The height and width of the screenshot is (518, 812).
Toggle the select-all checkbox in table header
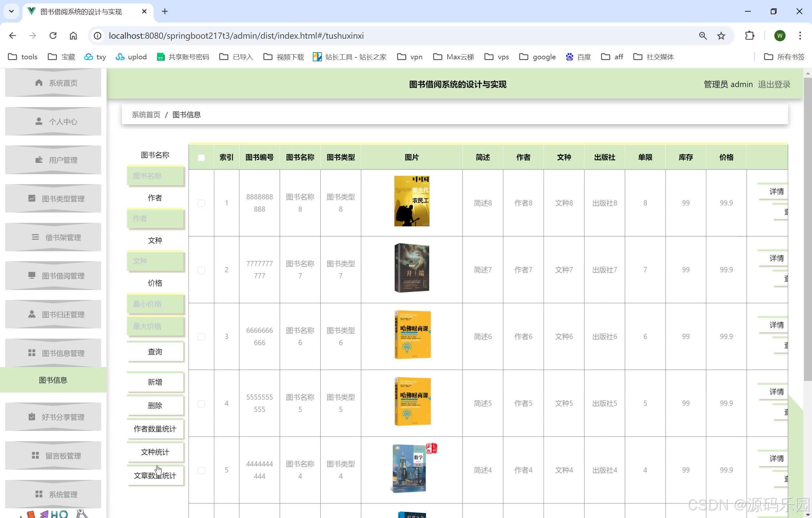pyautogui.click(x=201, y=157)
